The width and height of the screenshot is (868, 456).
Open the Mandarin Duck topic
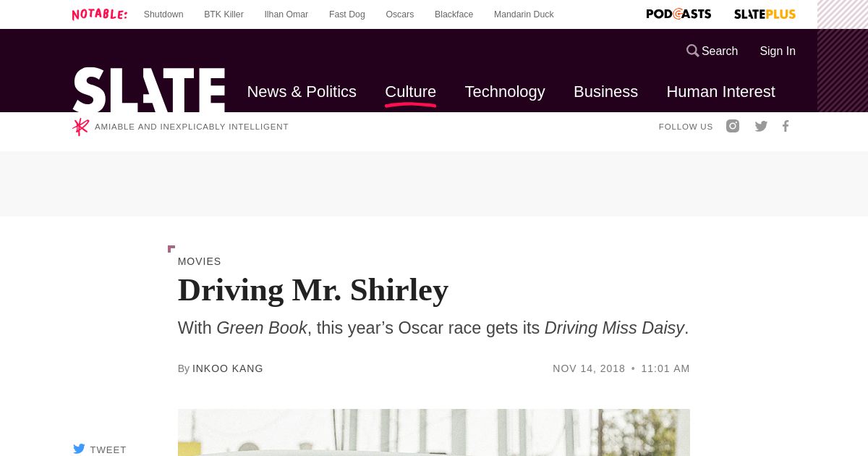coord(524,14)
